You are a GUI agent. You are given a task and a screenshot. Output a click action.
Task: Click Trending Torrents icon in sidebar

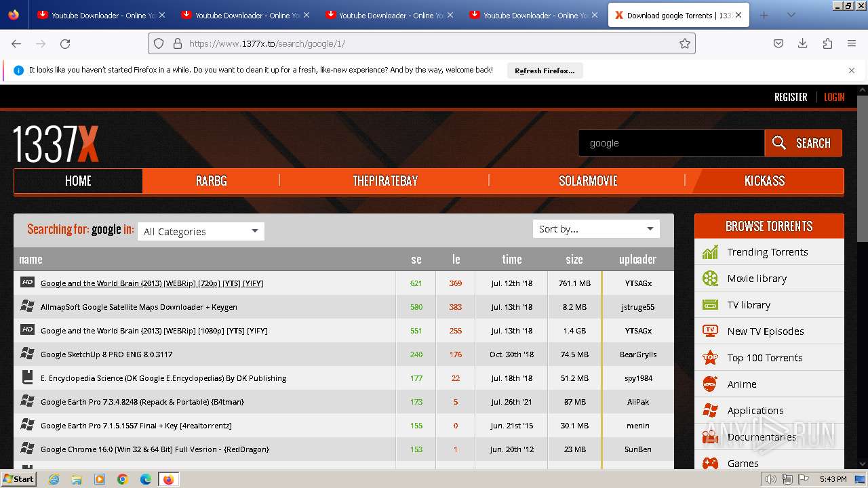coord(710,252)
